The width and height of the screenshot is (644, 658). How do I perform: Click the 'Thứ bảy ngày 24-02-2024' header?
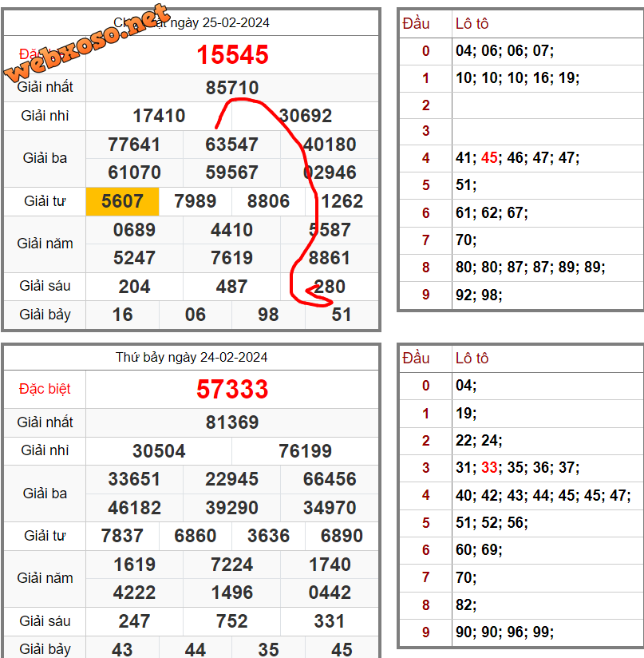[192, 357]
